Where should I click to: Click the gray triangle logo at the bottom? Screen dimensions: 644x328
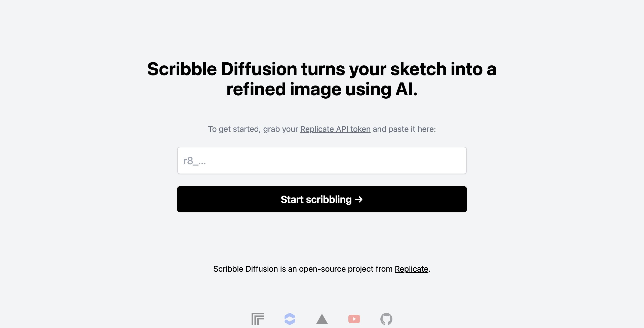click(322, 319)
